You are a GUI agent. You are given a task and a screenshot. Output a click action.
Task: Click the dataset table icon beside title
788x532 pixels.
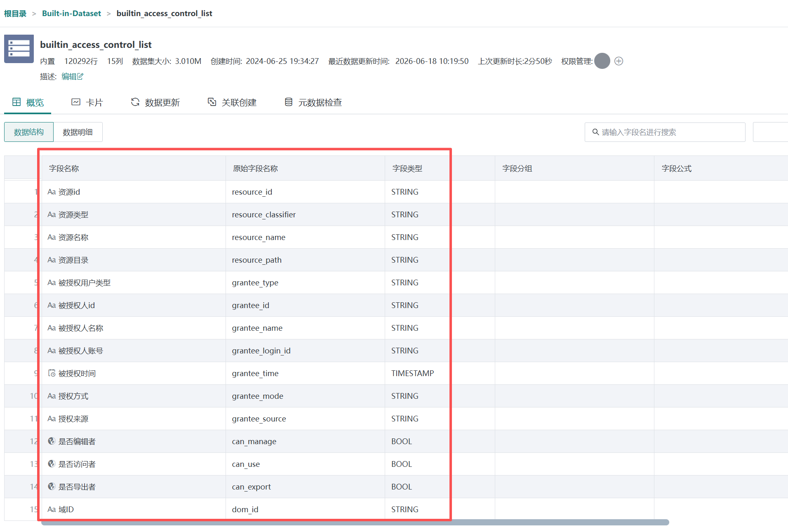coord(19,49)
